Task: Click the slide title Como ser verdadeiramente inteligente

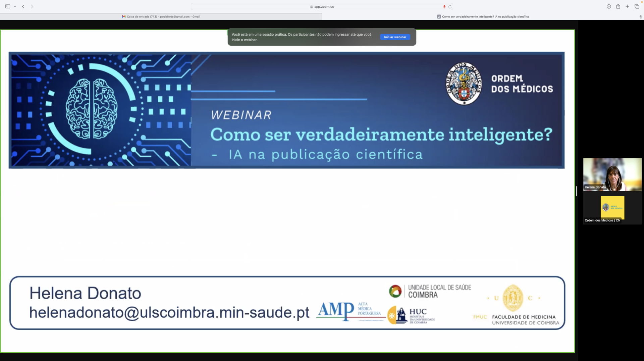Action: pos(381,135)
